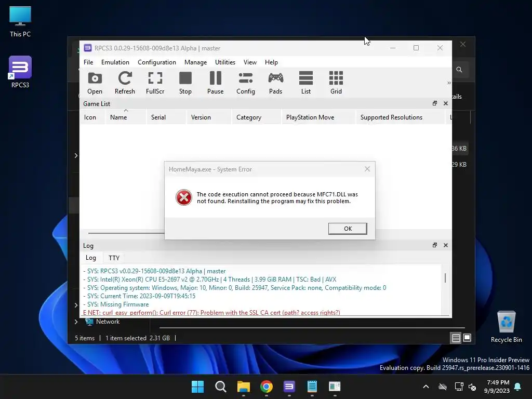Image resolution: width=532 pixels, height=399 pixels.
Task: Switch File Explorer to details view icon
Action: point(456,338)
